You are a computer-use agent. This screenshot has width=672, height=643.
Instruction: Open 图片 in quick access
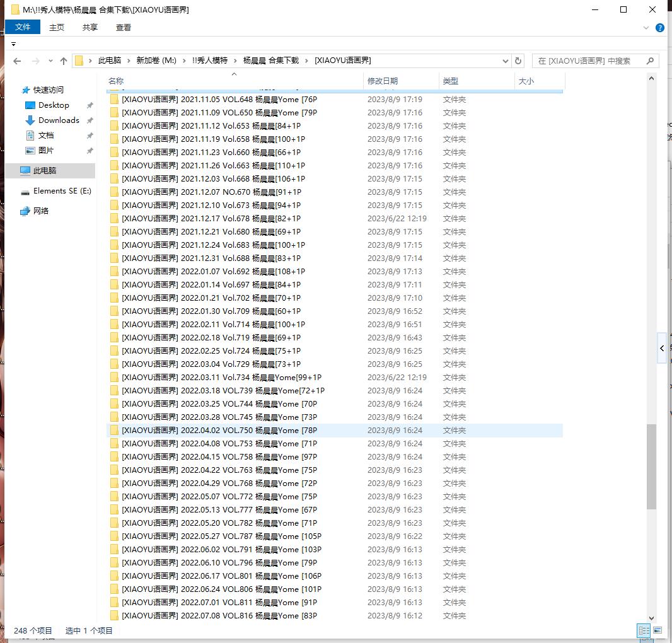(46, 151)
